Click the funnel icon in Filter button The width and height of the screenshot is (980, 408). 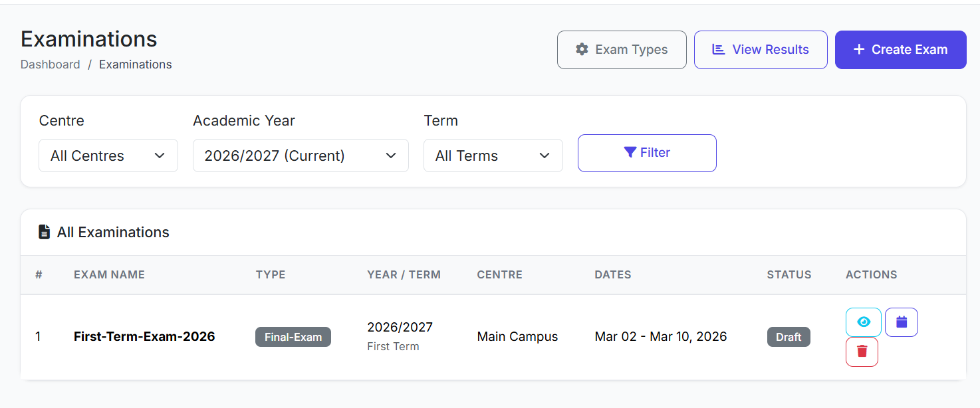(630, 153)
